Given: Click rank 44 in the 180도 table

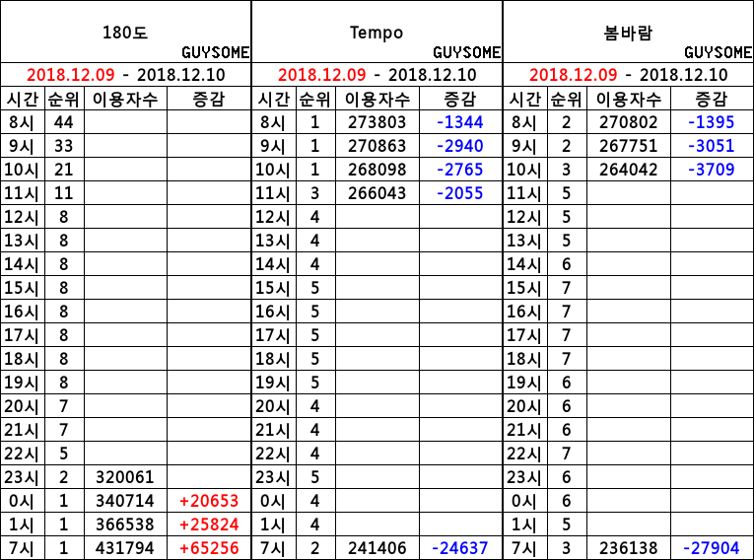Looking at the screenshot, I should [x=63, y=122].
